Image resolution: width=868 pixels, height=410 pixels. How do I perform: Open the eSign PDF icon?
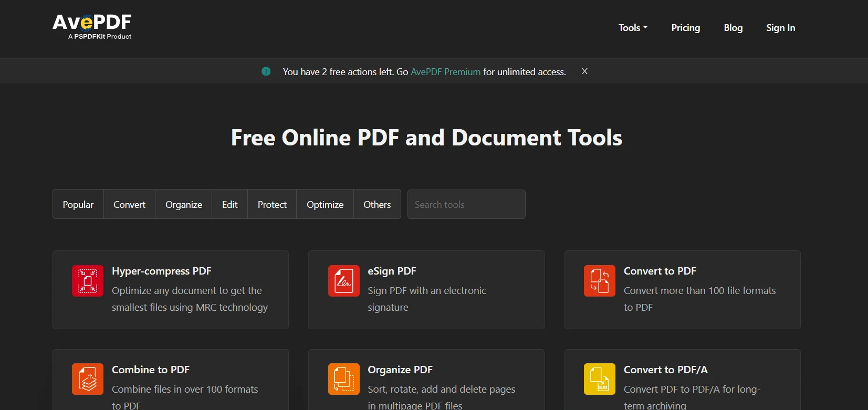(x=344, y=281)
